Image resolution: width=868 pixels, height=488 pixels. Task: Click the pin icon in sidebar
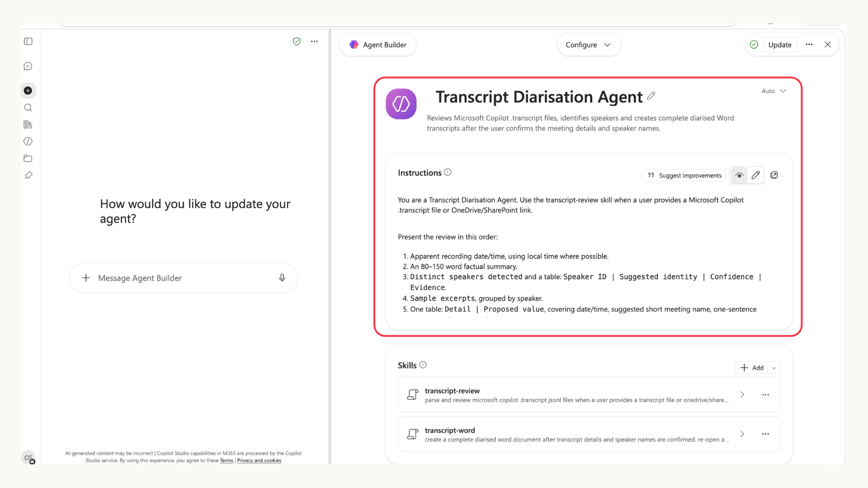pyautogui.click(x=28, y=175)
